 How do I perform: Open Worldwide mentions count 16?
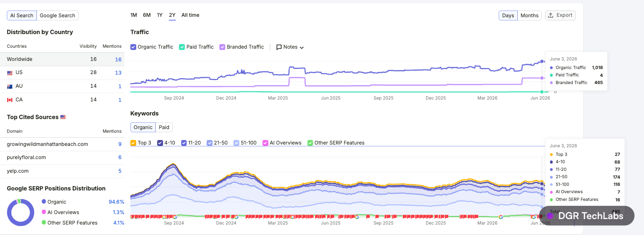[118, 59]
